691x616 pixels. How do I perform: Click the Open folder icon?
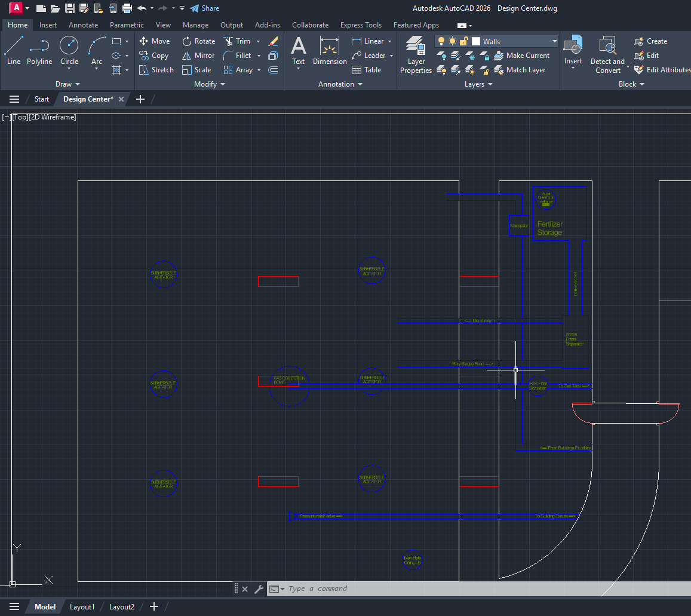pos(55,8)
